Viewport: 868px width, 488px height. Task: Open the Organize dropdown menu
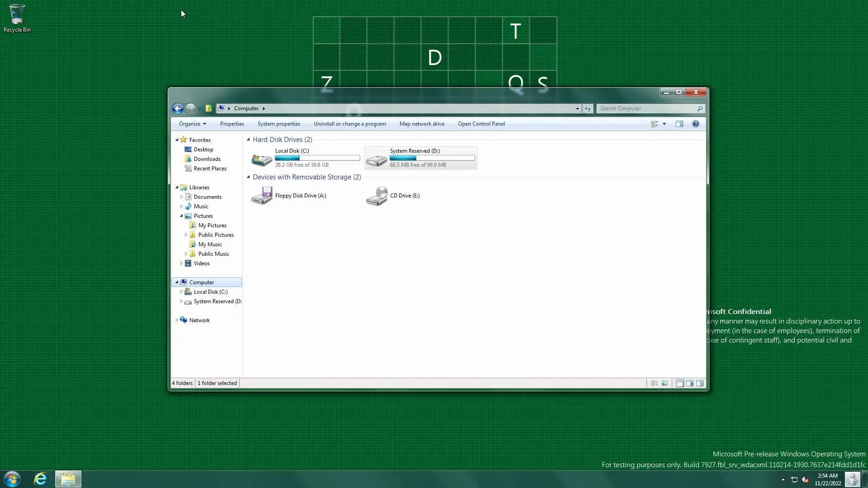(192, 124)
